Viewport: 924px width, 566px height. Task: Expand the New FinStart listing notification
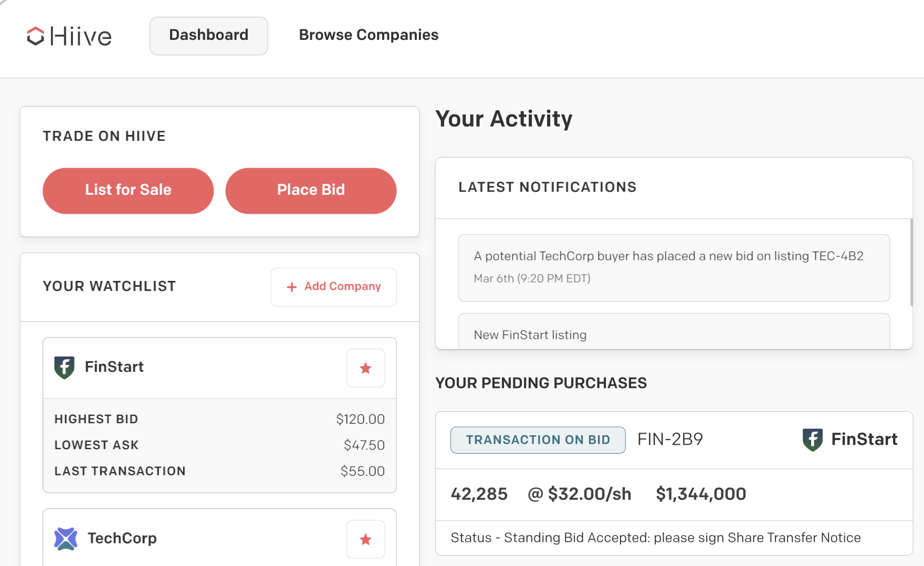click(530, 334)
